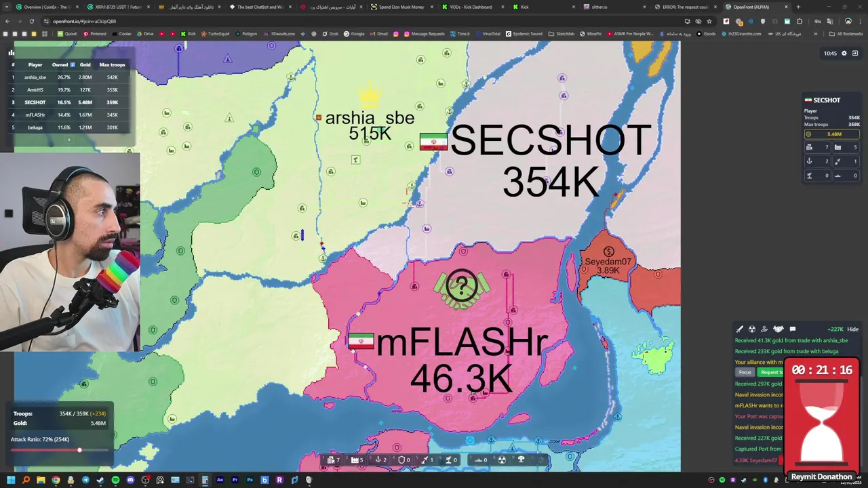Select beluga row in leaderboard
The width and height of the screenshot is (868, 488).
pyautogui.click(x=68, y=127)
